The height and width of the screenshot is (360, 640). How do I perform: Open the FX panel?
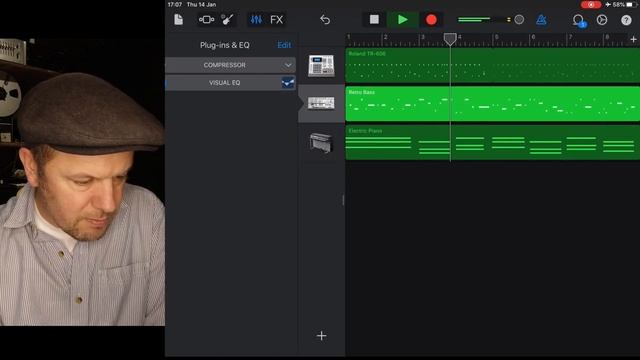276,20
